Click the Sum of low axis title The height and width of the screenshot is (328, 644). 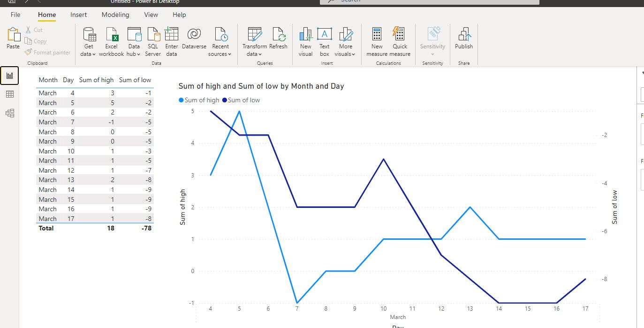coord(614,207)
